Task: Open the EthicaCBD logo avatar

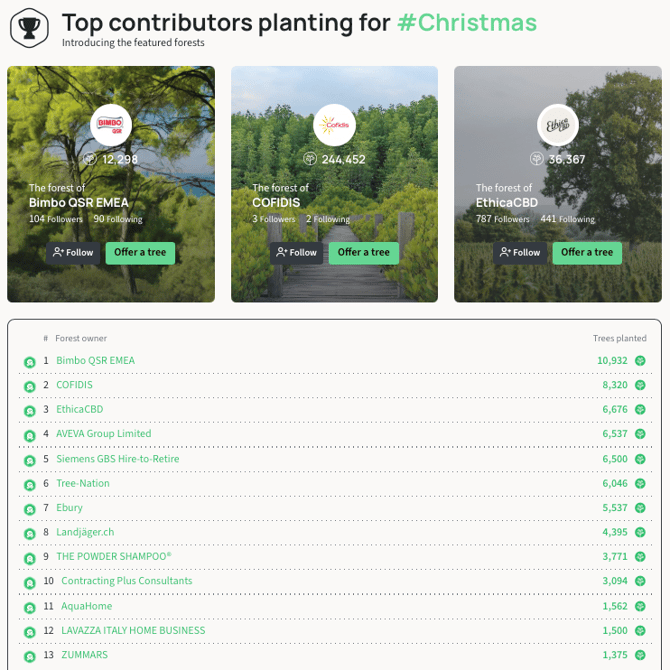Action: pyautogui.click(x=558, y=125)
